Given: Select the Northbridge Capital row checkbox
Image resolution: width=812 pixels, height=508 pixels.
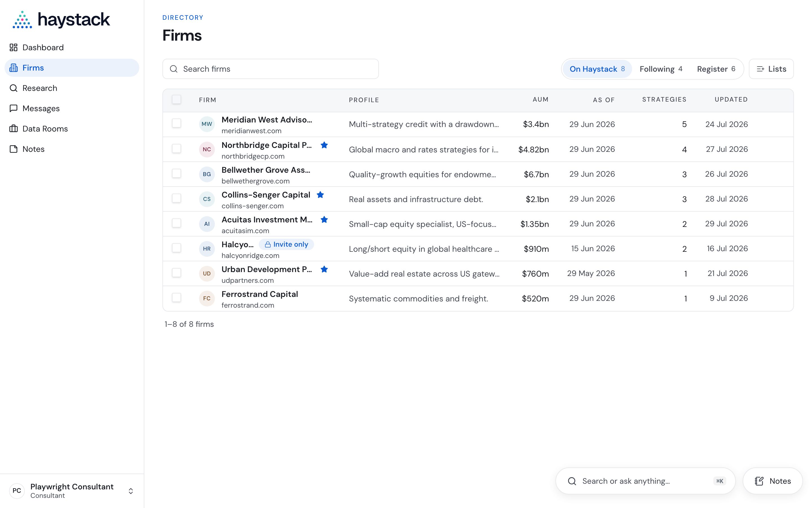Looking at the screenshot, I should tap(176, 148).
